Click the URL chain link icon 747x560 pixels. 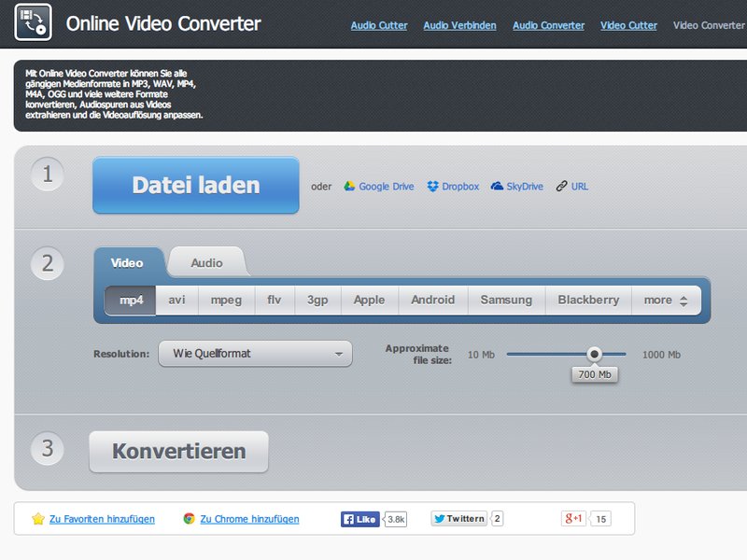(562, 186)
